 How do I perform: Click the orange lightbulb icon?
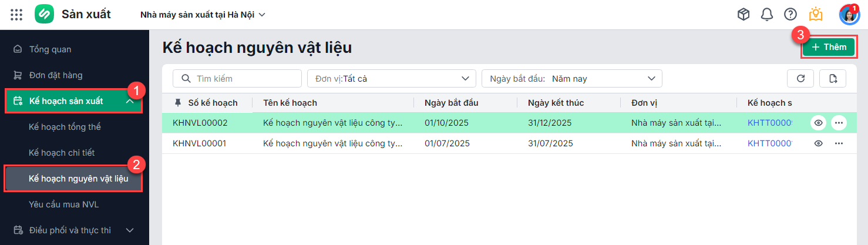pos(816,15)
